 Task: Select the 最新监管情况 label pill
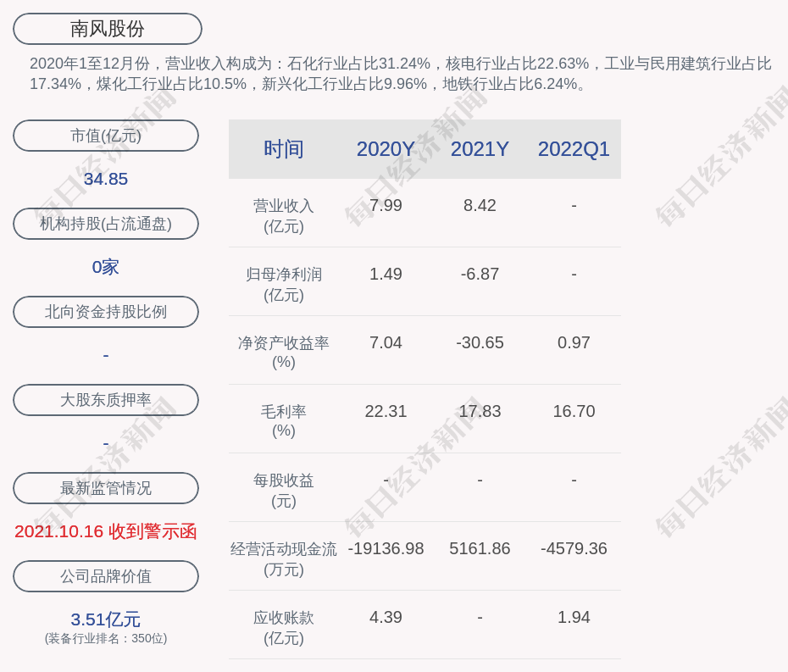[106, 488]
